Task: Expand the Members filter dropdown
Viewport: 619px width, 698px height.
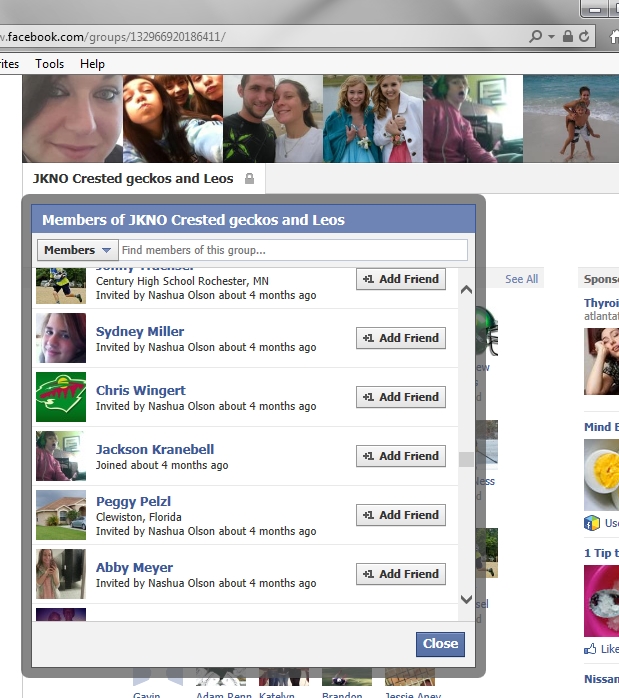Action: pos(78,250)
